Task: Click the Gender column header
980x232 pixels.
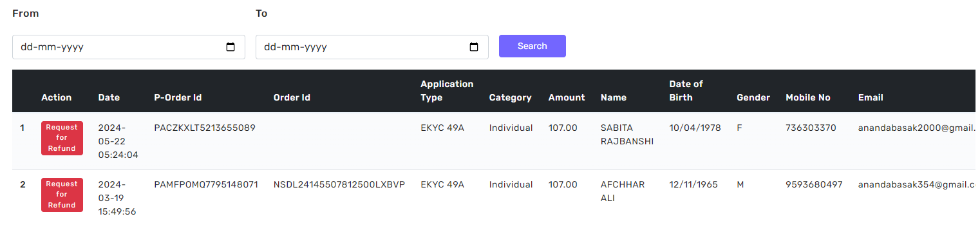Action: tap(753, 97)
